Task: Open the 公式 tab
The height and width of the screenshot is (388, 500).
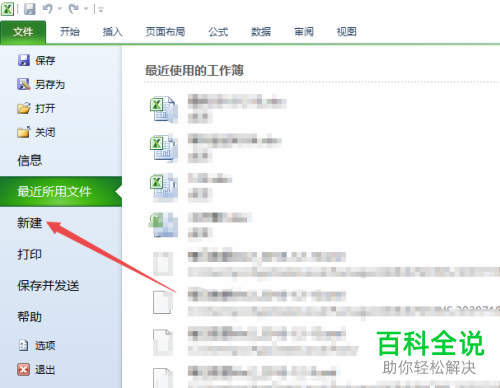Action: click(x=218, y=32)
